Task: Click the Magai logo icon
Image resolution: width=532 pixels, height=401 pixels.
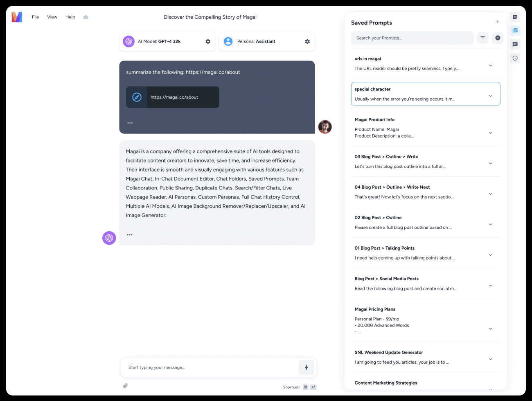Action: [17, 17]
